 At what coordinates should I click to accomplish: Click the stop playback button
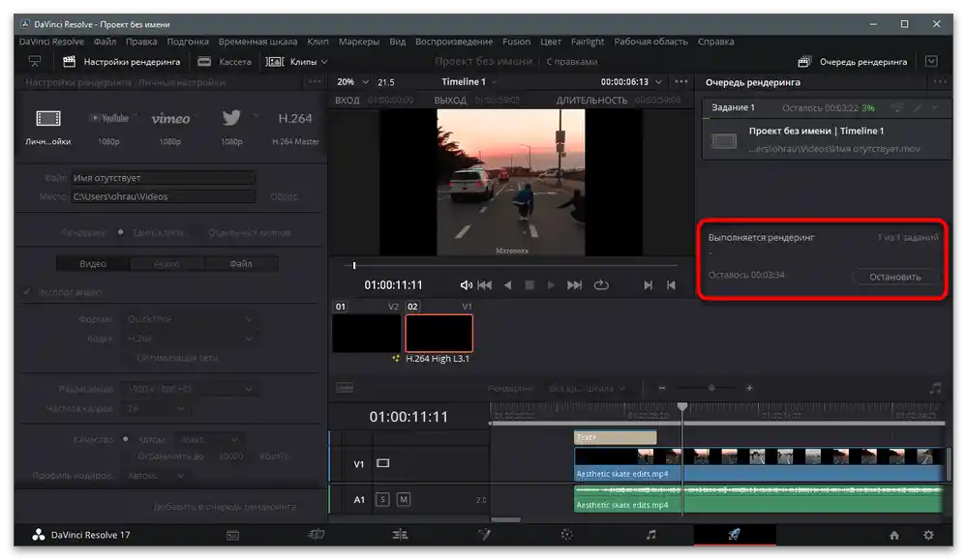[529, 285]
